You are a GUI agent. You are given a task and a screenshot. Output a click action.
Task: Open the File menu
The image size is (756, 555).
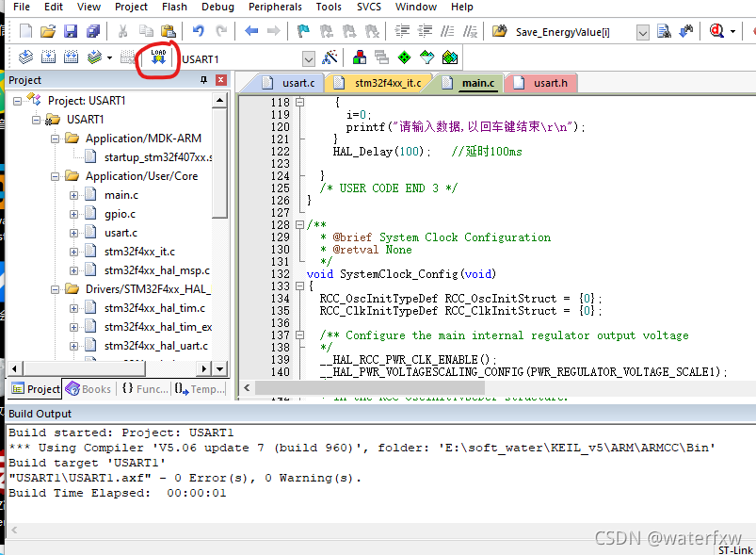tap(22, 7)
